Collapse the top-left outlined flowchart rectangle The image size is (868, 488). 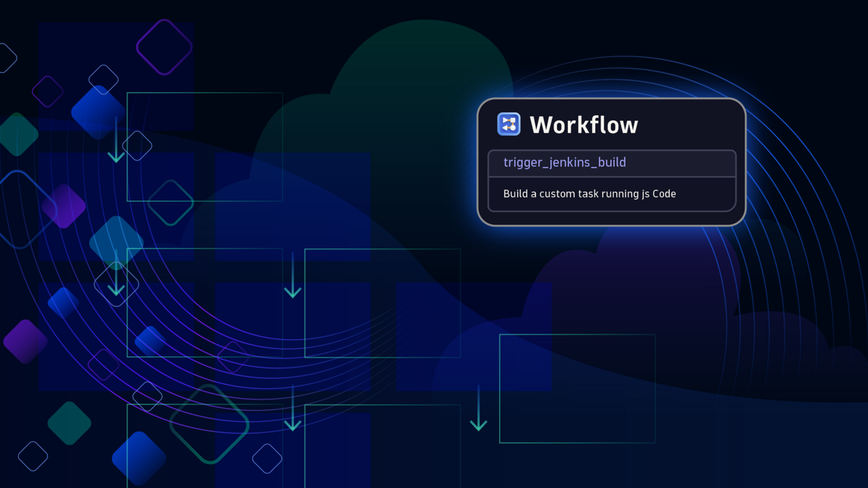click(204, 146)
